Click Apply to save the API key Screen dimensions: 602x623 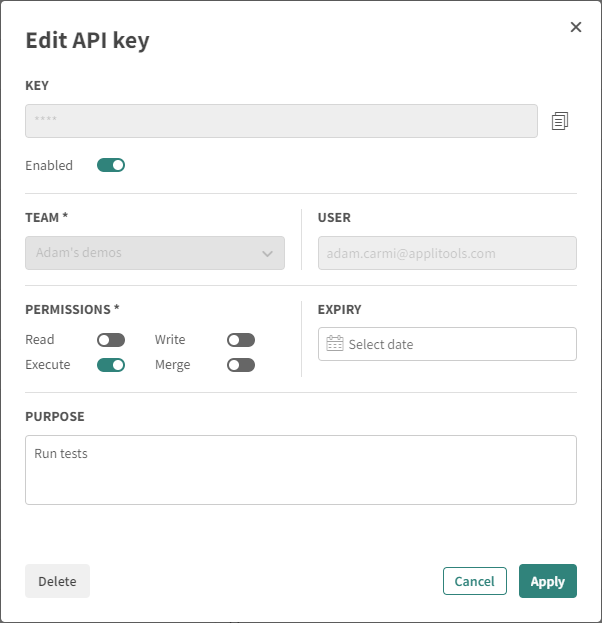tap(547, 581)
